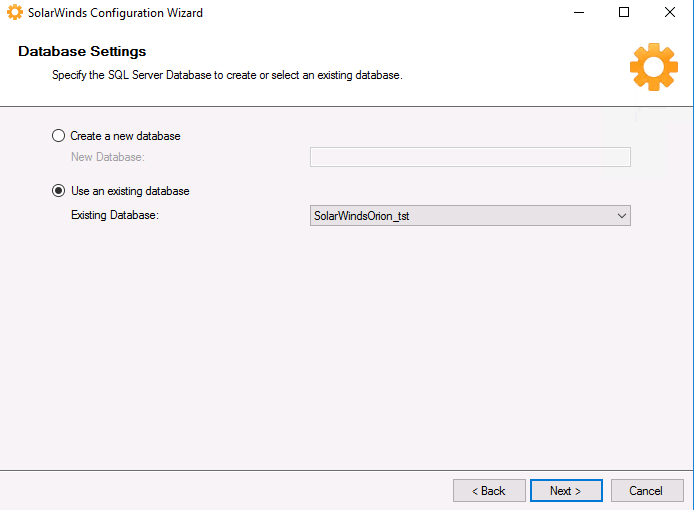The height and width of the screenshot is (510, 694).
Task: Open the Existing Database dropdown list
Action: 470,216
